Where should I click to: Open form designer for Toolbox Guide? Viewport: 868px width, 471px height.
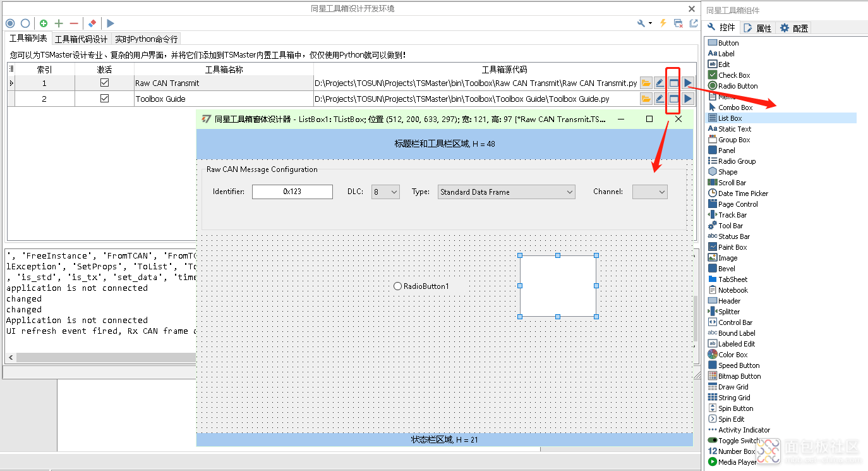pyautogui.click(x=673, y=99)
